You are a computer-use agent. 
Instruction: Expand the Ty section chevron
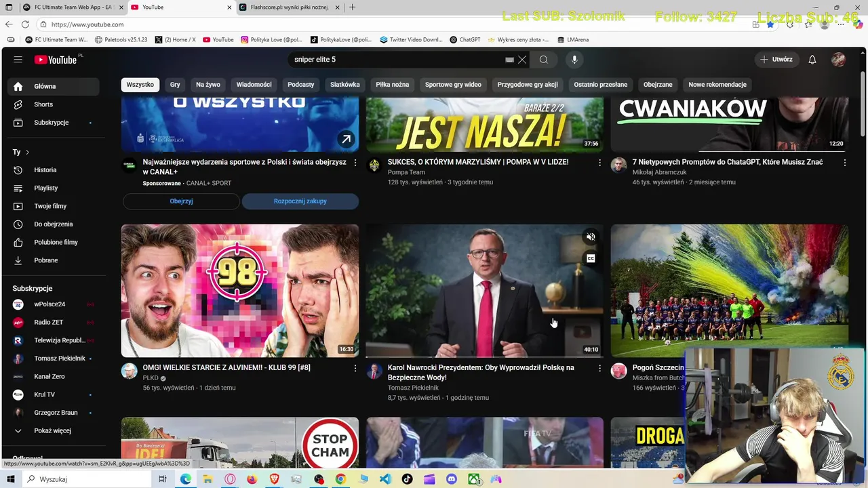click(27, 152)
